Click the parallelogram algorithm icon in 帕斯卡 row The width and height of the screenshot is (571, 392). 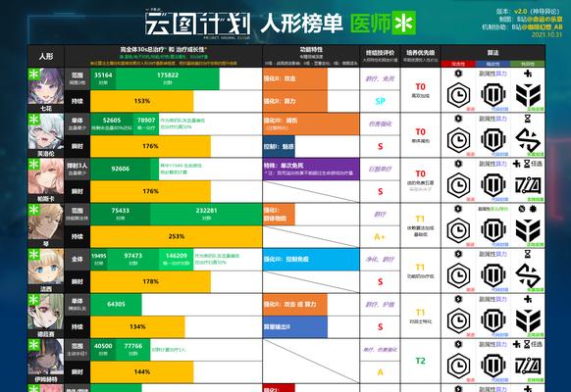(x=528, y=186)
